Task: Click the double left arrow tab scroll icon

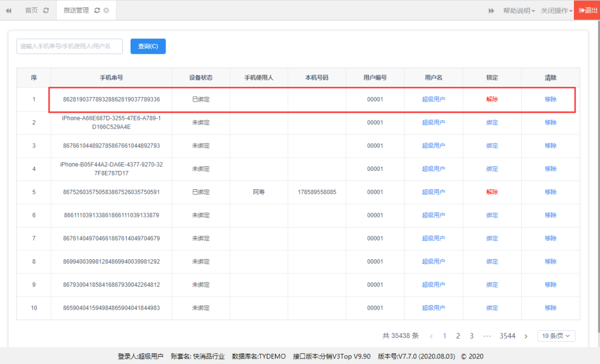Action: [8, 11]
